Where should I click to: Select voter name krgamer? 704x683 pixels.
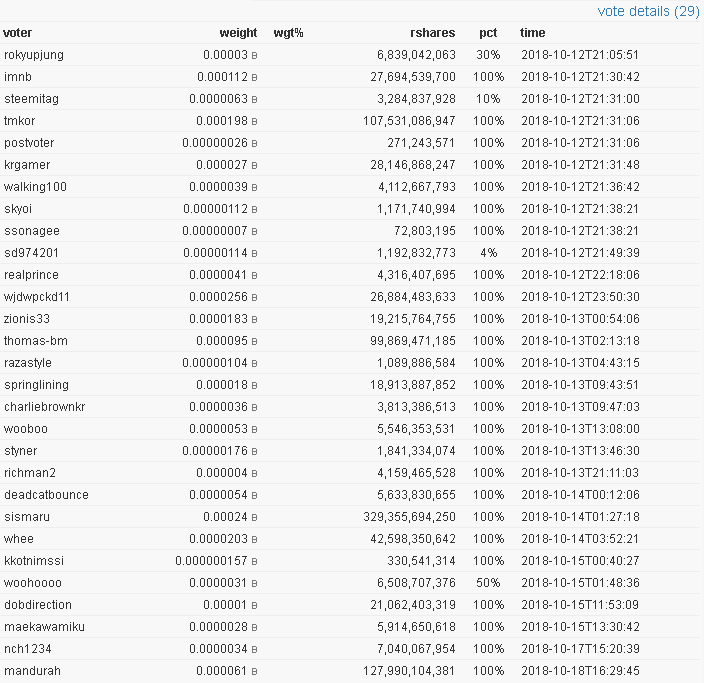pyautogui.click(x=27, y=165)
